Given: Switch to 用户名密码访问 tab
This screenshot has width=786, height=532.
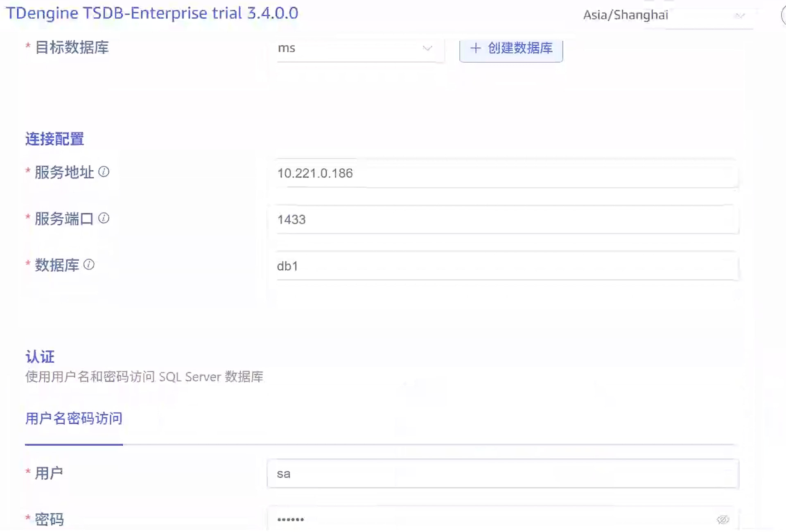Looking at the screenshot, I should click(x=74, y=419).
